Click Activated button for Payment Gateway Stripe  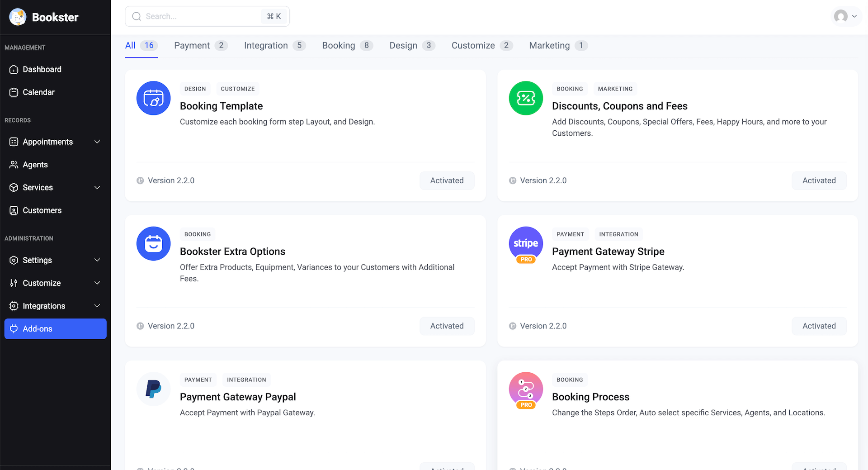(x=818, y=326)
